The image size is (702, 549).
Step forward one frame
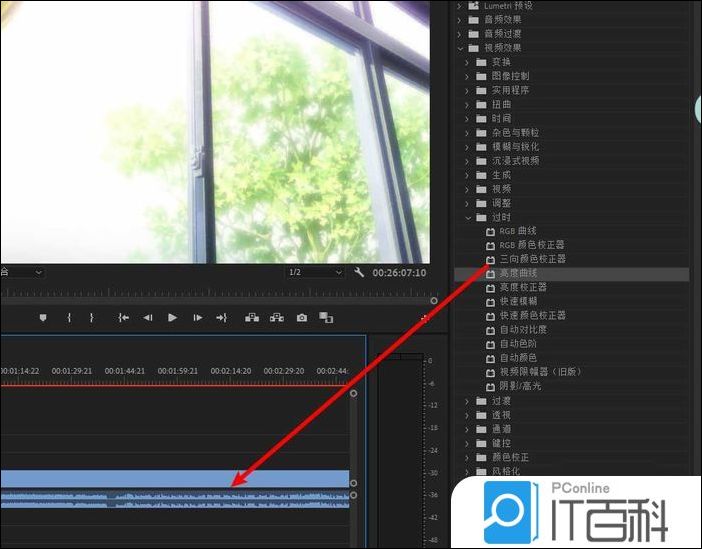click(197, 317)
